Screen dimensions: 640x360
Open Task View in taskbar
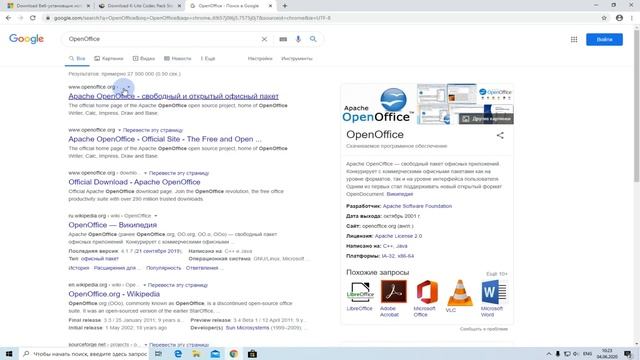pos(158,354)
